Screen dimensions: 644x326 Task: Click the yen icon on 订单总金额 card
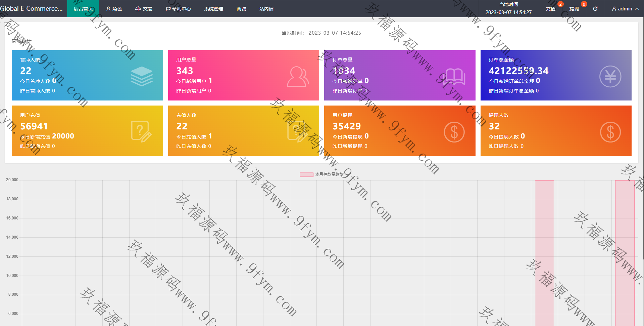tap(610, 77)
